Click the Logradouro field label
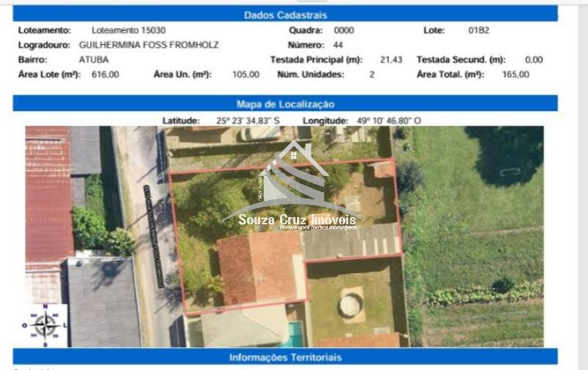 (44, 45)
